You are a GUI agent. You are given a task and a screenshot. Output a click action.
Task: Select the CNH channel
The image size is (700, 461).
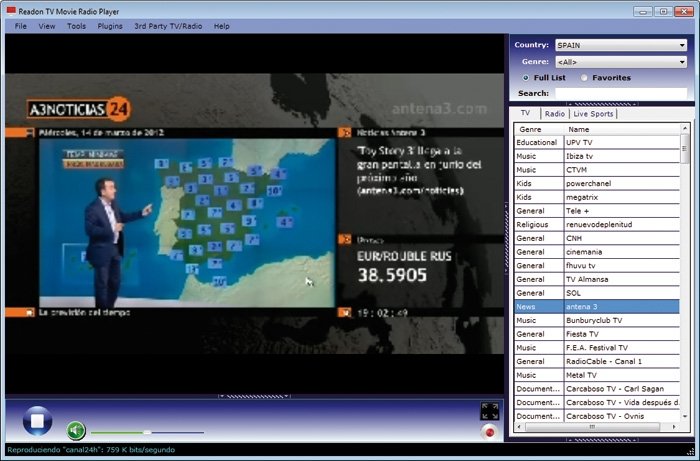coord(596,238)
